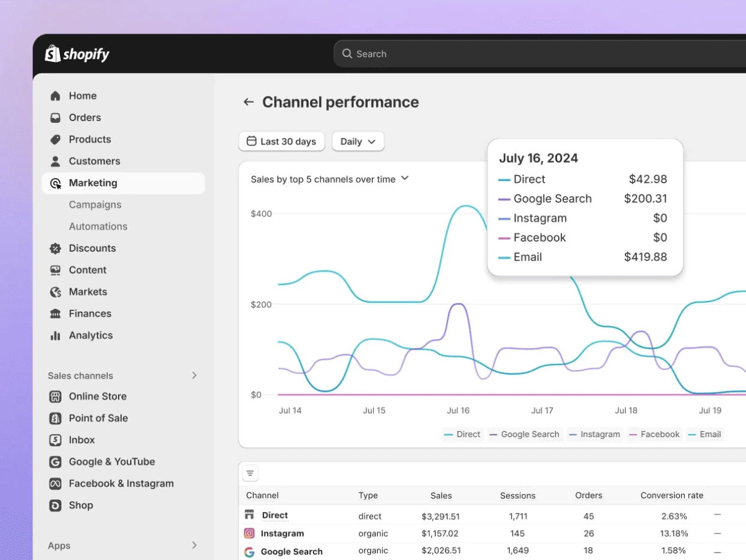The image size is (746, 560).
Task: Toggle Google Search series in legend
Action: (x=525, y=435)
